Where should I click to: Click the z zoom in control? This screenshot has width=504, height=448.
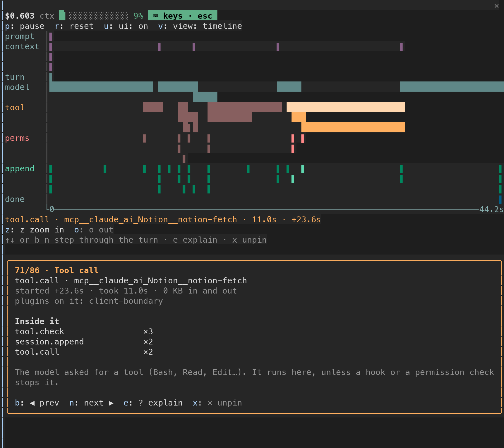(35, 230)
